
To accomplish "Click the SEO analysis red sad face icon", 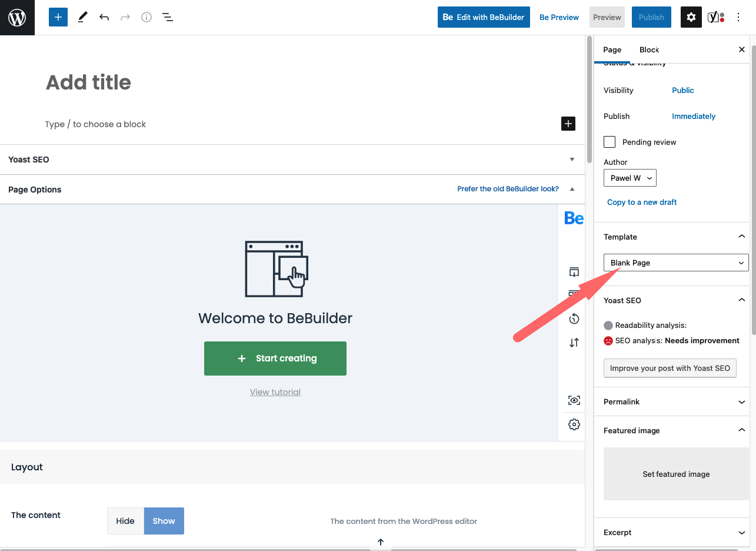I will click(608, 341).
